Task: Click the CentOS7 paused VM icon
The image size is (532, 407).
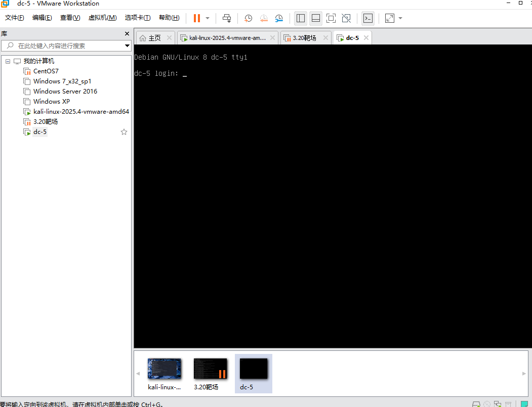Action: 27,71
